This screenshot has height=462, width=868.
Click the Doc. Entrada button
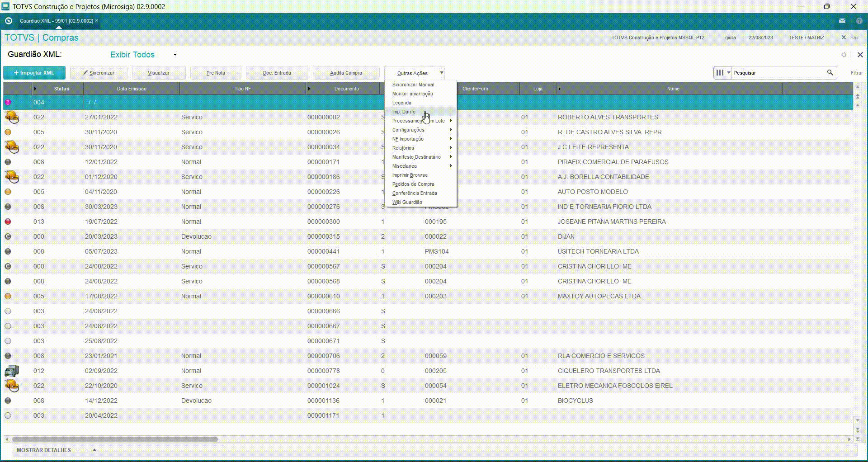tap(277, 73)
